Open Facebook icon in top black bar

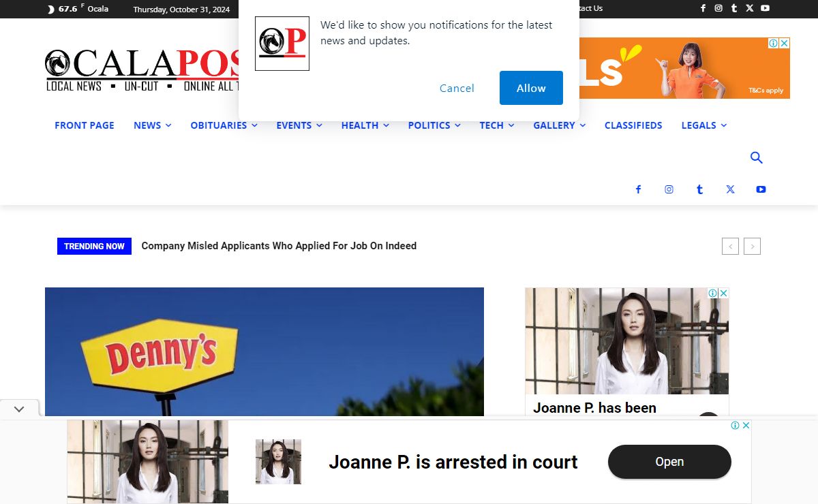(x=703, y=8)
